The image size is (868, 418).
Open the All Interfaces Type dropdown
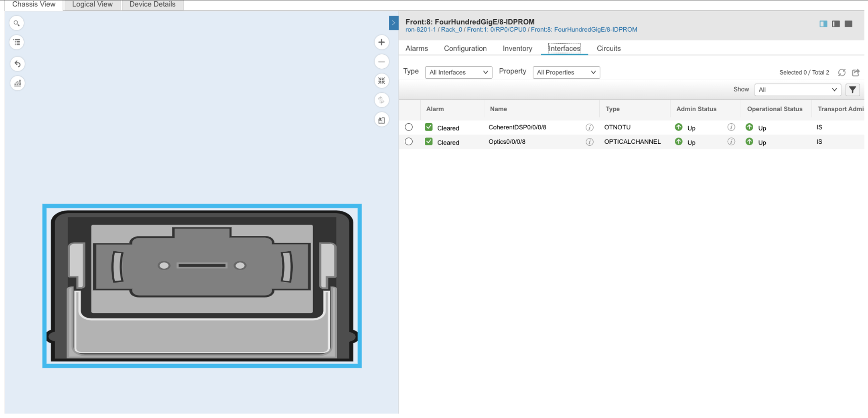pos(458,72)
